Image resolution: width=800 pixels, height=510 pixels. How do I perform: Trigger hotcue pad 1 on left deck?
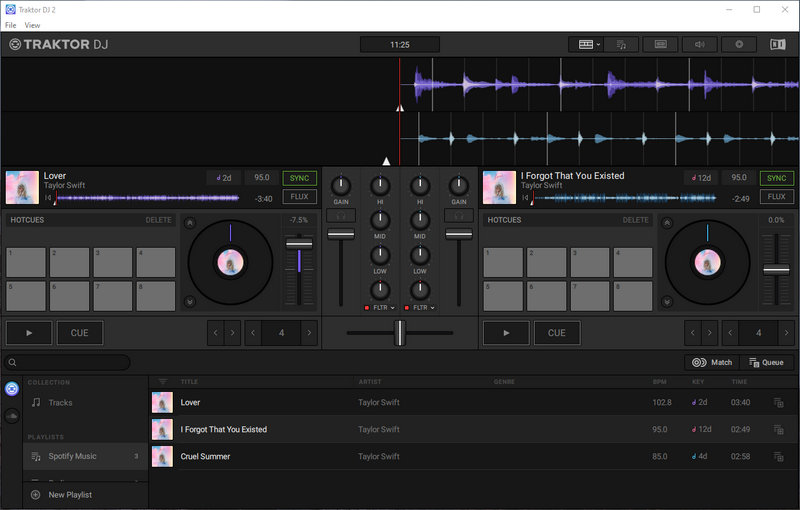tap(26, 262)
